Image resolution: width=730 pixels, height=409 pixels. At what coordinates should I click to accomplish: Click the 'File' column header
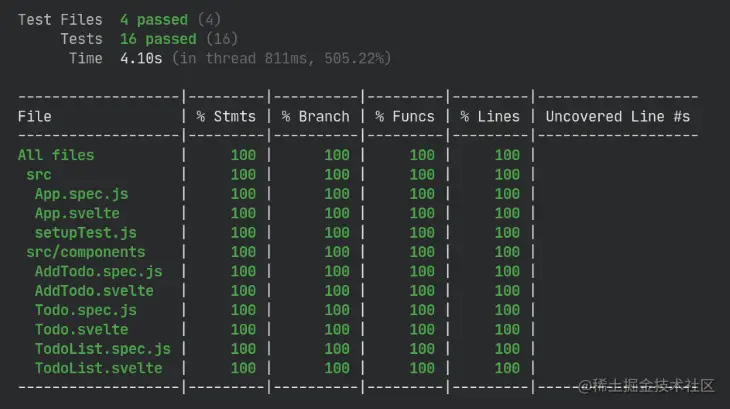(x=34, y=116)
